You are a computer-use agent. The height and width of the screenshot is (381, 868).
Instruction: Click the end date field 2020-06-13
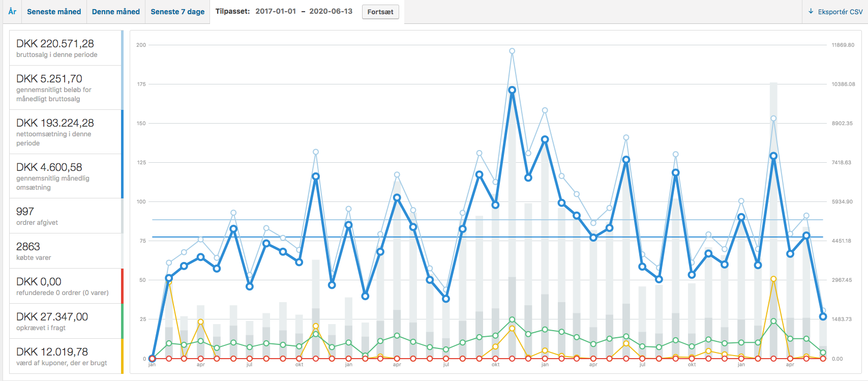click(331, 11)
